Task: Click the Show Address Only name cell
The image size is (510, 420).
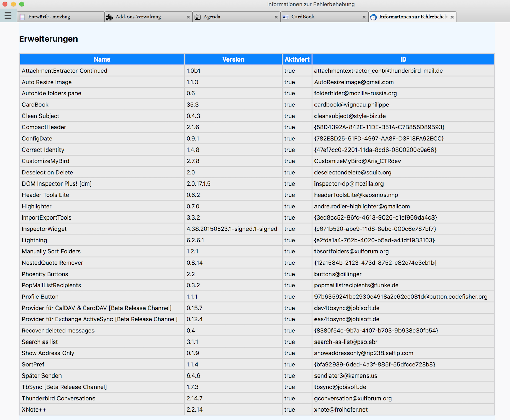Action: tap(102, 353)
